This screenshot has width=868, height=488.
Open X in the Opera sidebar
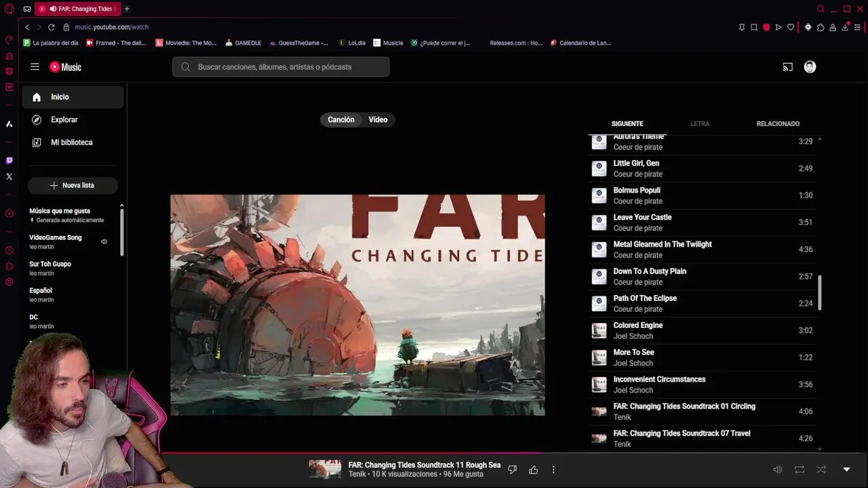(x=9, y=176)
